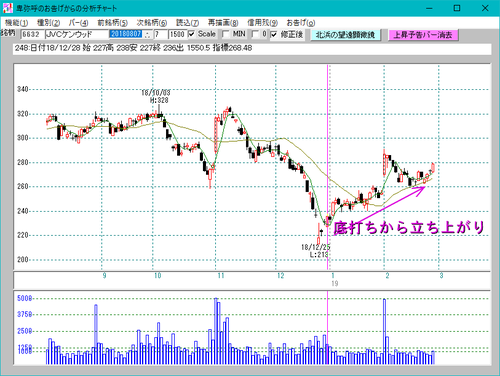Open the 読込(7) menu
500x376 pixels.
point(187,23)
